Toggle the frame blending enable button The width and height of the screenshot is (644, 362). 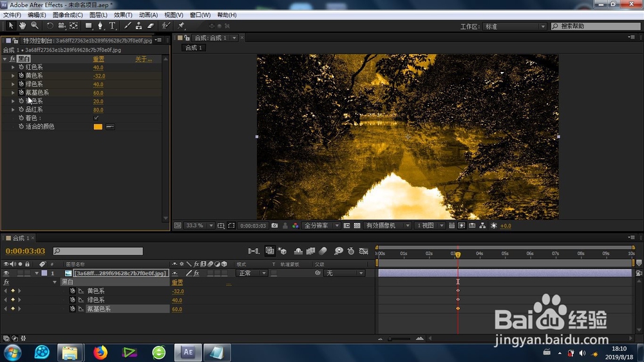[x=310, y=251]
